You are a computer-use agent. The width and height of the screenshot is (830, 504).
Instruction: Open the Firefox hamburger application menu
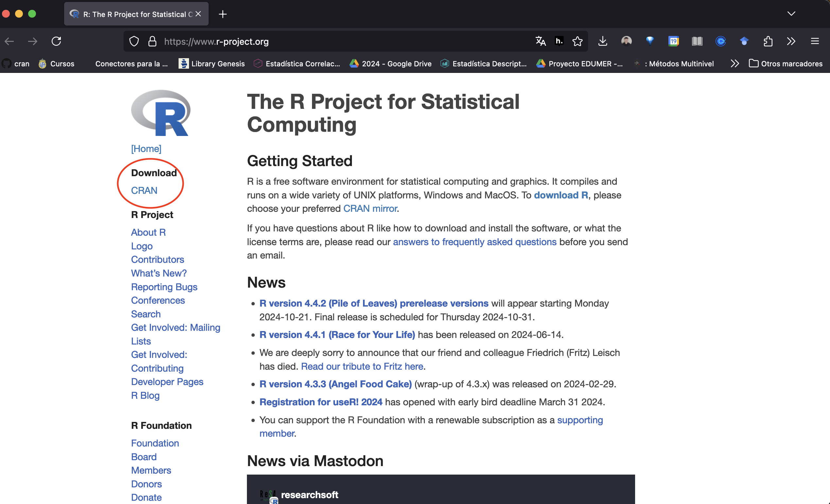815,42
